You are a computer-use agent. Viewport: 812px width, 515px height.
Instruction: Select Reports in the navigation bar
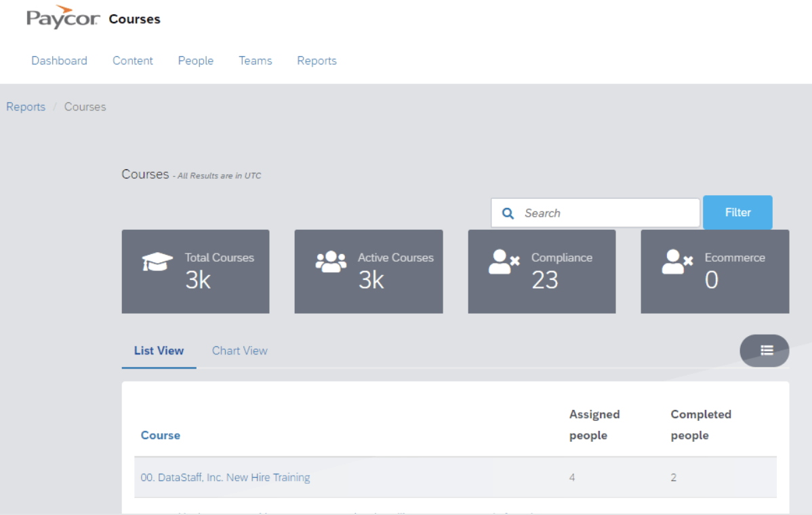point(317,60)
